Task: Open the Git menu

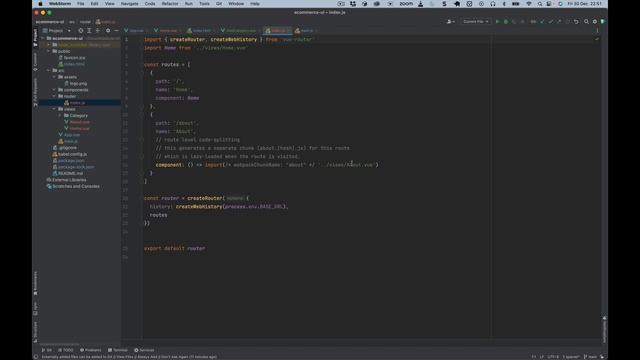Action: pos(219,4)
